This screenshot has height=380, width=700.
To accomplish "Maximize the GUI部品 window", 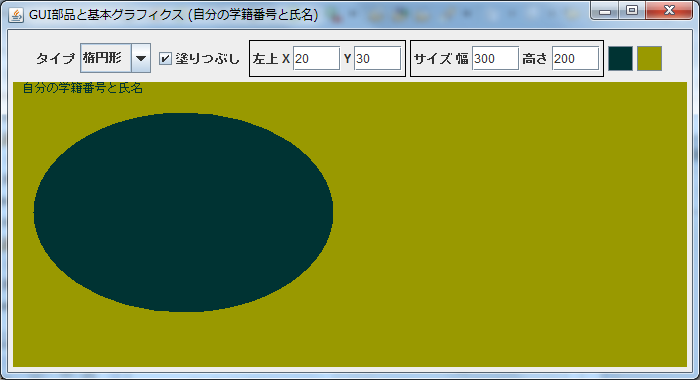I will coord(632,11).
